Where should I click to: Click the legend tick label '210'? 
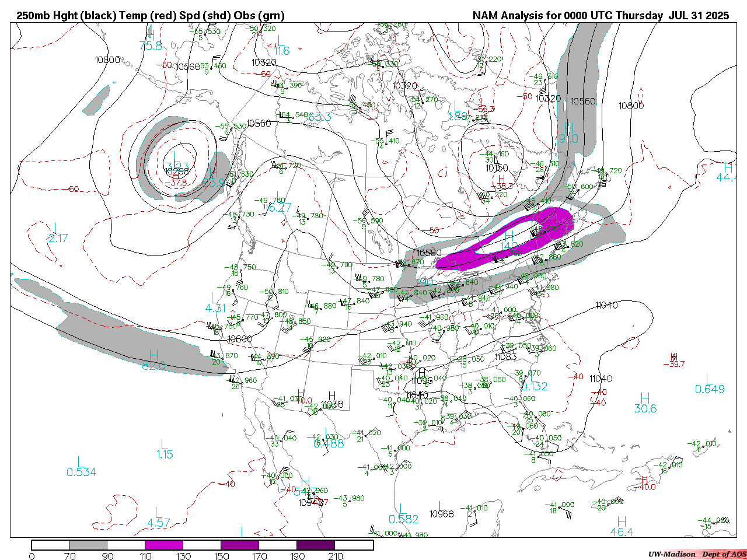(335, 556)
